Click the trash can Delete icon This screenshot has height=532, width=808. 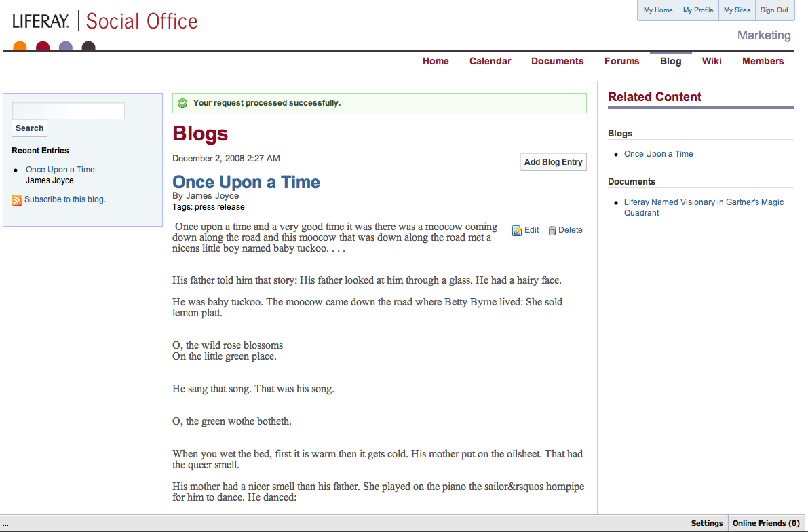pos(552,231)
